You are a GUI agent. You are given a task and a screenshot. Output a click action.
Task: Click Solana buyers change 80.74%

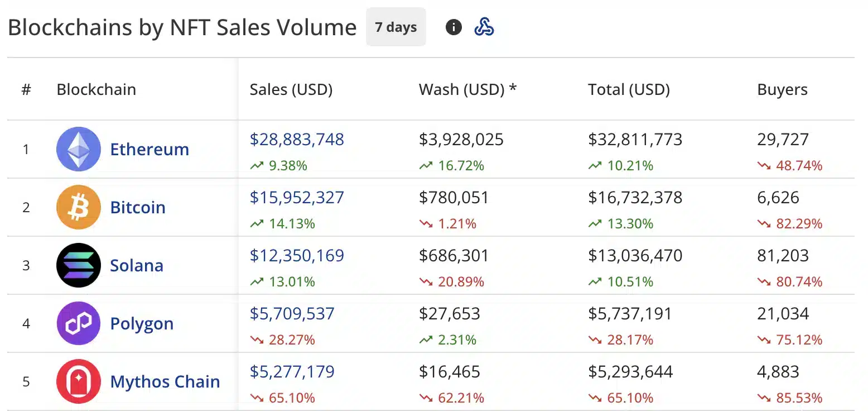click(790, 282)
